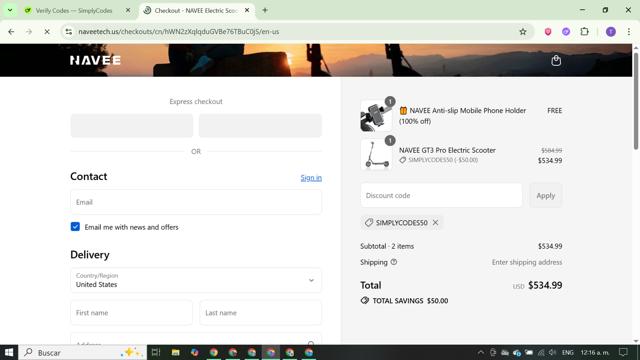Click the TOTAL SAVINGS $50.00 line
This screenshot has height=360, width=640.
pos(404,301)
